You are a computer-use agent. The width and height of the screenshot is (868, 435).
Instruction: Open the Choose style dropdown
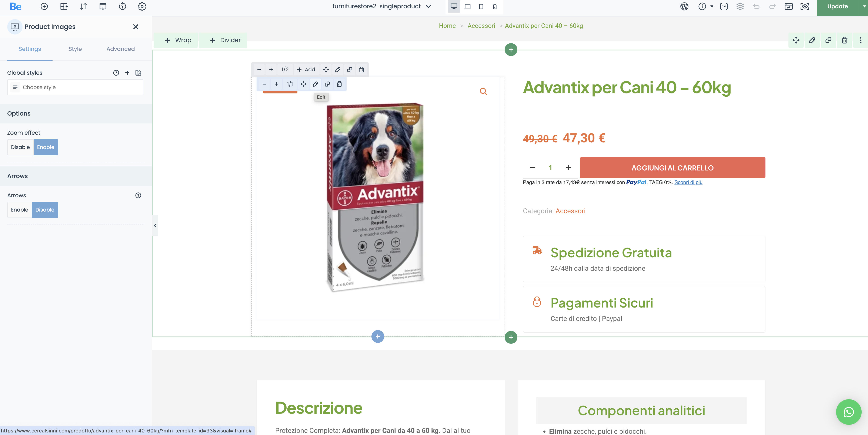(75, 87)
